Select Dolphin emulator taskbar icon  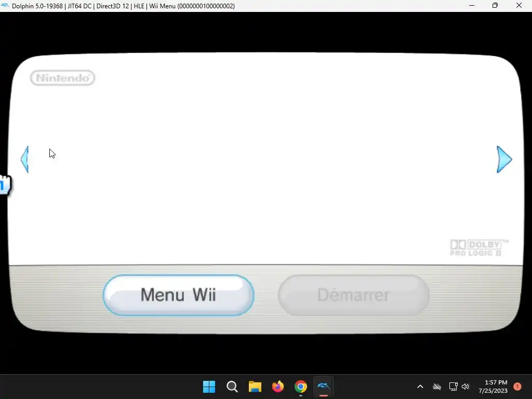(x=323, y=387)
